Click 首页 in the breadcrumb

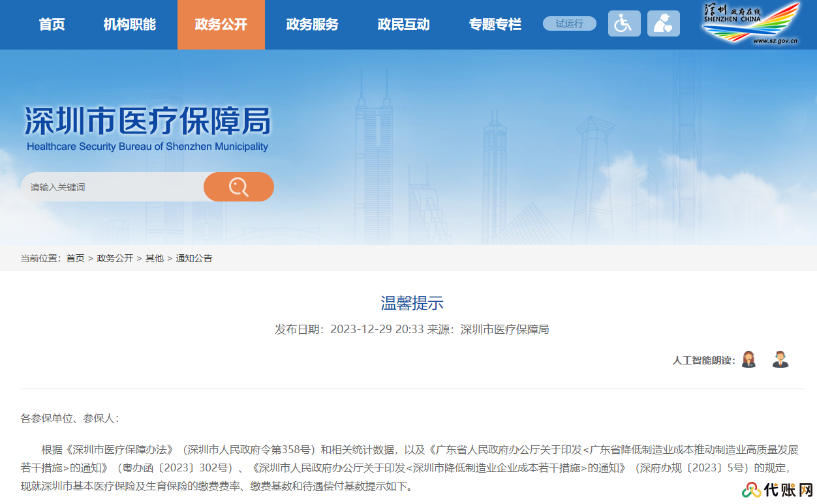point(75,258)
